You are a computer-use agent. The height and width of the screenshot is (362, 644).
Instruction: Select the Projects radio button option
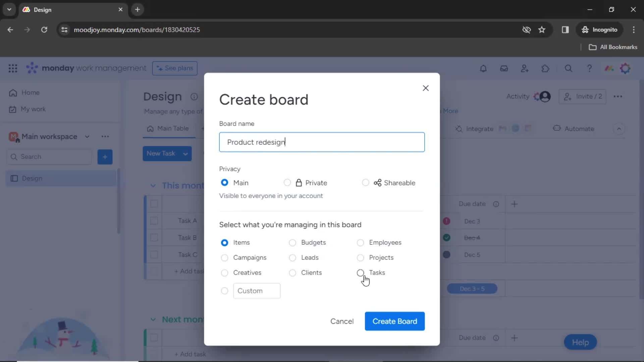[x=361, y=257]
